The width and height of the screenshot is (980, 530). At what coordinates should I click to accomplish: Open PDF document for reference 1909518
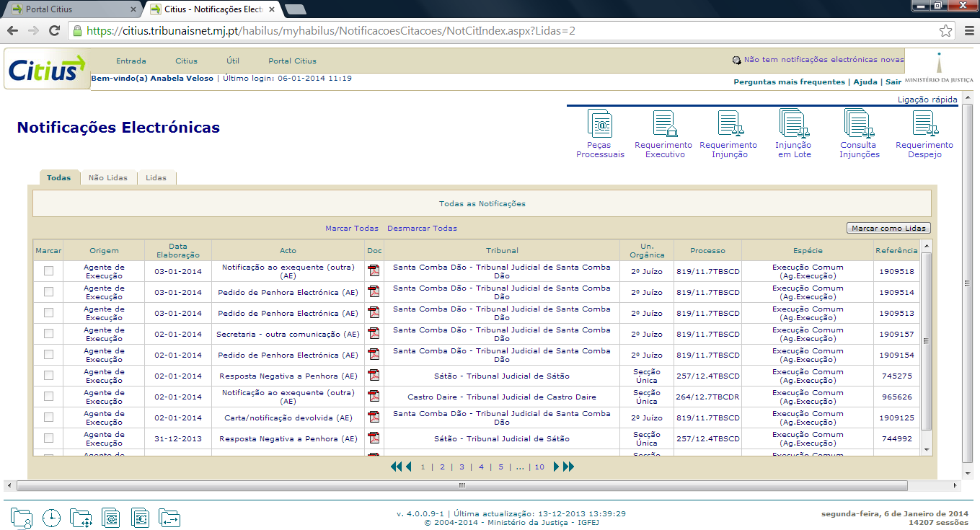tap(374, 271)
